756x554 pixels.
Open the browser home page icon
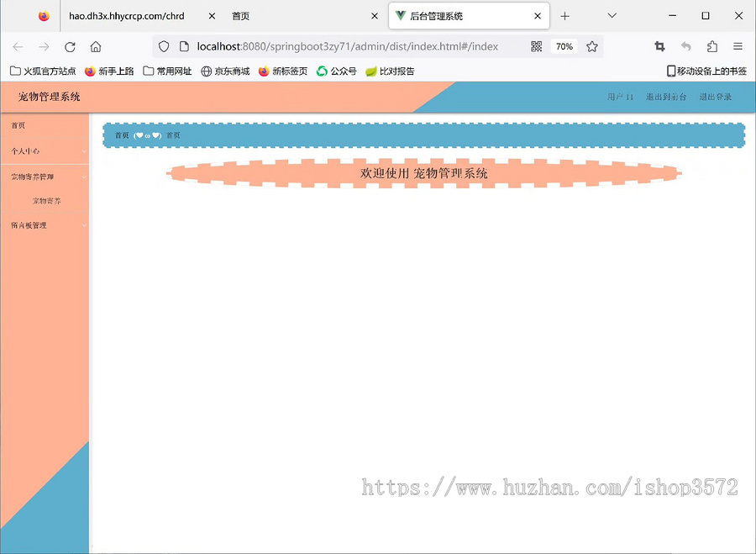(x=96, y=47)
